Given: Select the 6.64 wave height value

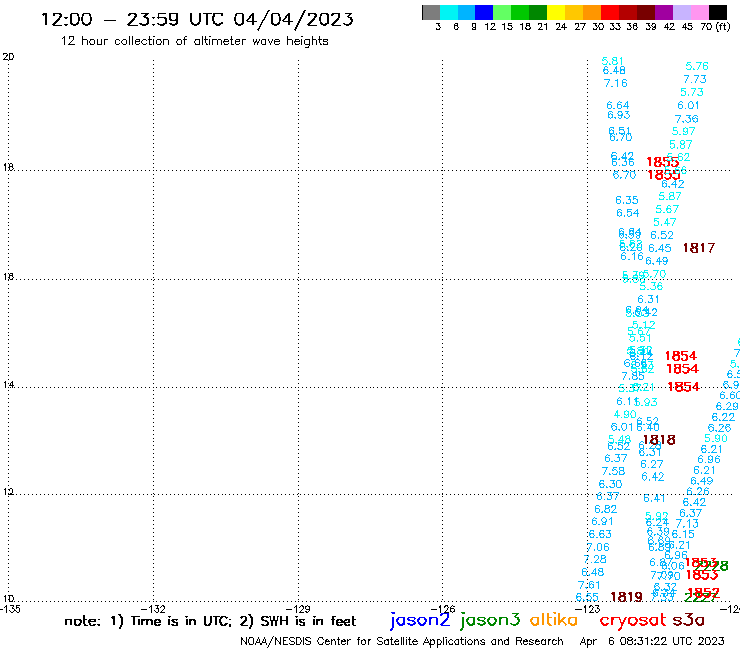Looking at the screenshot, I should 618,105.
